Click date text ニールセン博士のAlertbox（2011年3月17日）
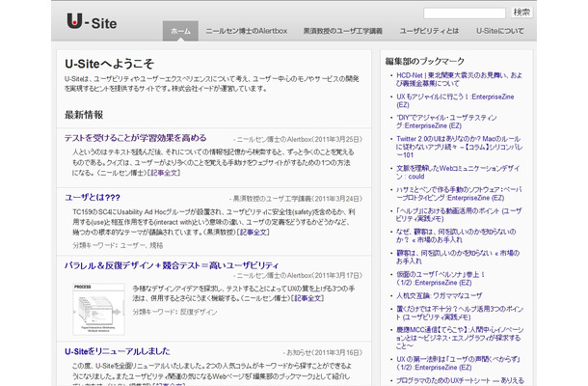 [298, 275]
